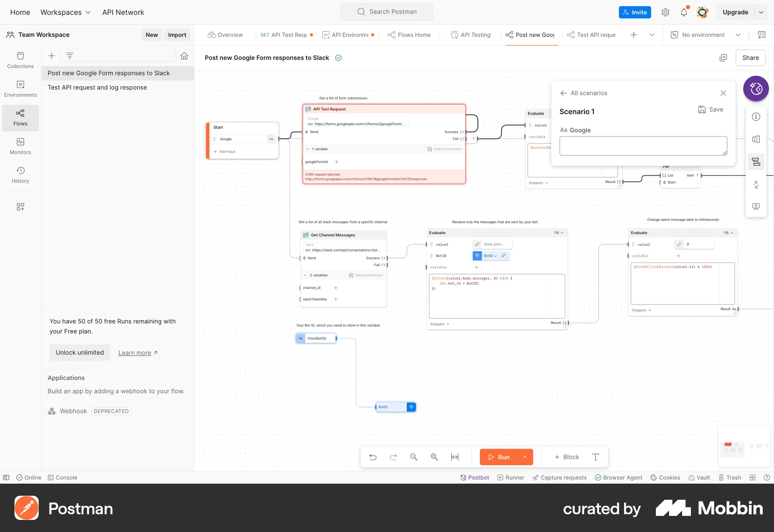This screenshot has height=532, width=774.
Task: Expand the Run options arrow
Action: 525,457
